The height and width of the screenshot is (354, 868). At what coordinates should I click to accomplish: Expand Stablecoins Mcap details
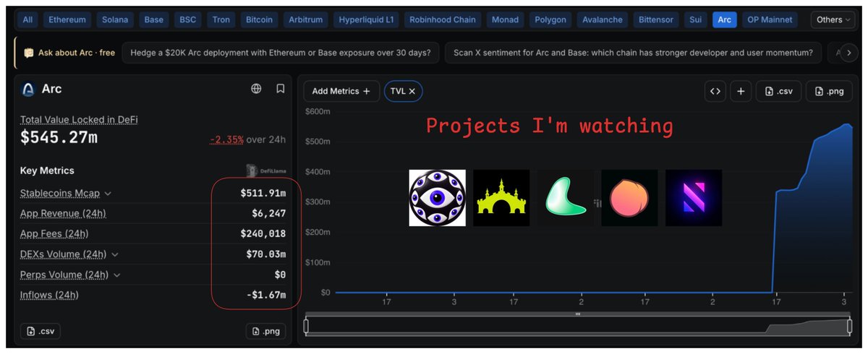[108, 194]
